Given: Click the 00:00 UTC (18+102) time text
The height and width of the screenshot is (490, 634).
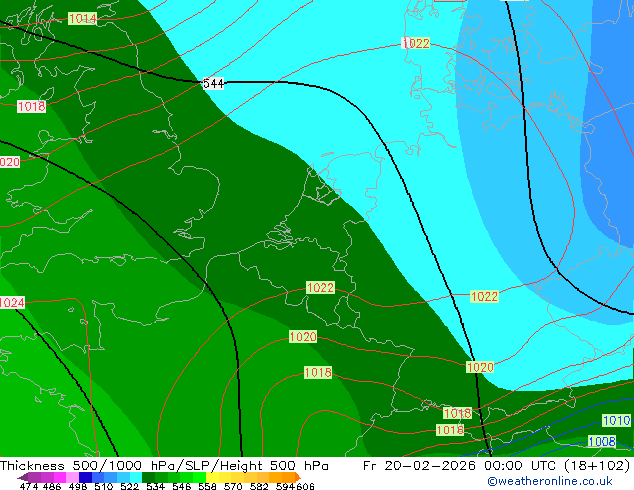Looking at the screenshot, I should point(557,466).
